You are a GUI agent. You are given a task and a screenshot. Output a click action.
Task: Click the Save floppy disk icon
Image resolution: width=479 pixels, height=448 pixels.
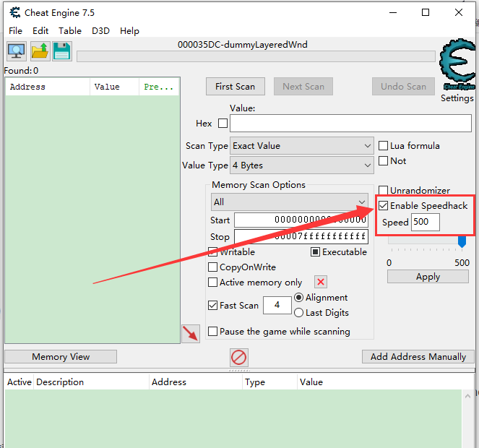61,51
